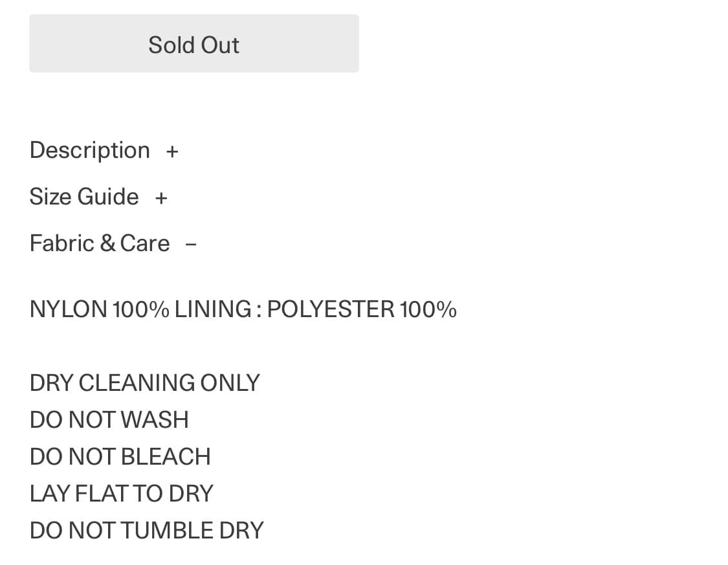The height and width of the screenshot is (565, 728).
Task: Click the plus icon beside Size Guide
Action: pos(161,198)
